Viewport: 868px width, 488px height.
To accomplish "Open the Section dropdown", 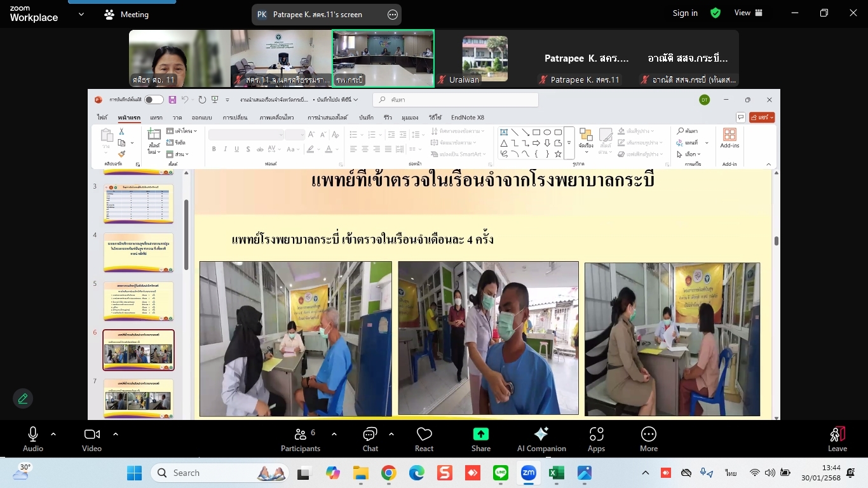I will pyautogui.click(x=177, y=154).
